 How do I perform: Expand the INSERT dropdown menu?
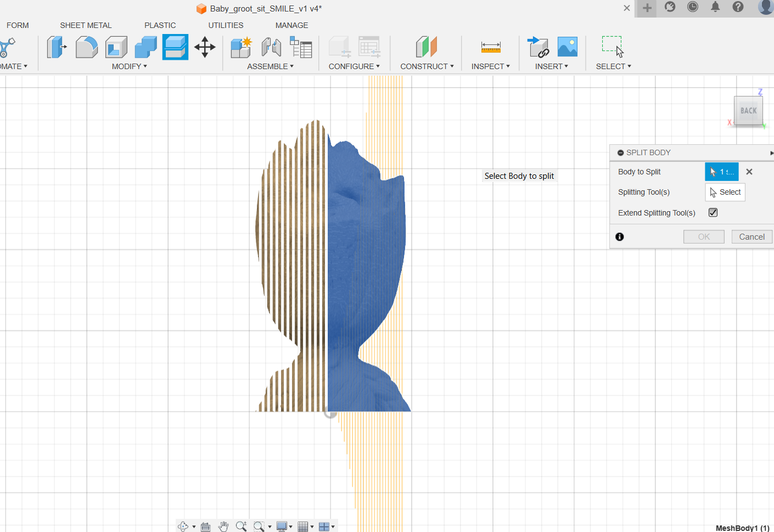(x=552, y=66)
